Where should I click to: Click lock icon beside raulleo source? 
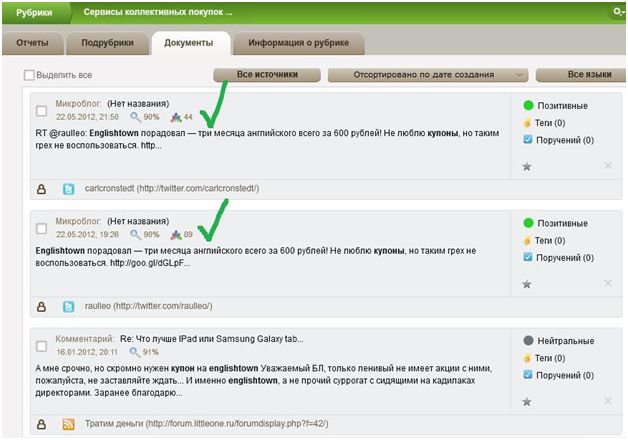(41, 307)
